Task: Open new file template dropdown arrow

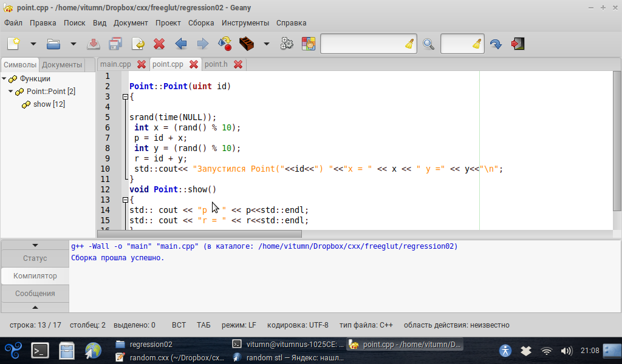Action: tap(33, 44)
